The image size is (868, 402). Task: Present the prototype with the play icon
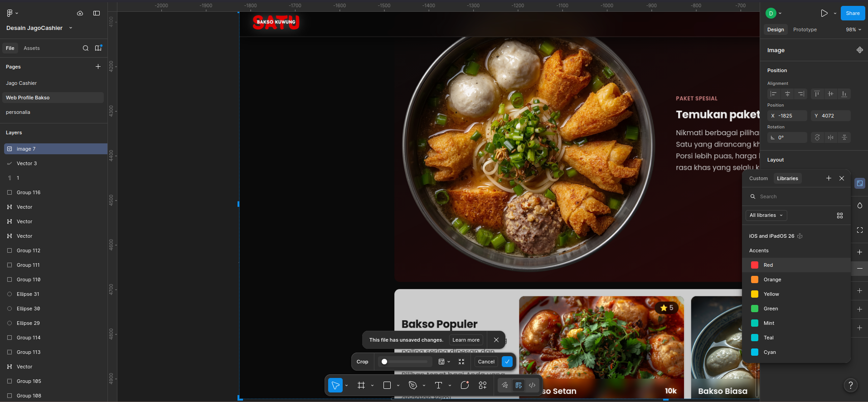(x=824, y=13)
